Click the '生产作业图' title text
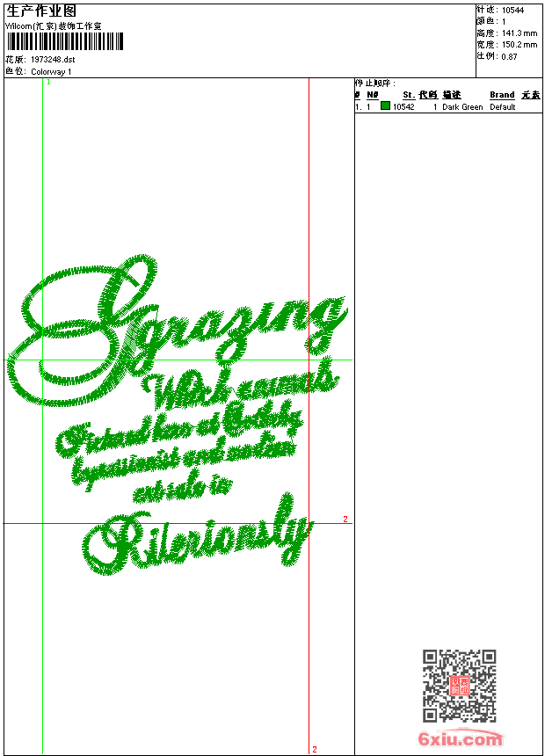The image size is (545, 756). click(41, 11)
